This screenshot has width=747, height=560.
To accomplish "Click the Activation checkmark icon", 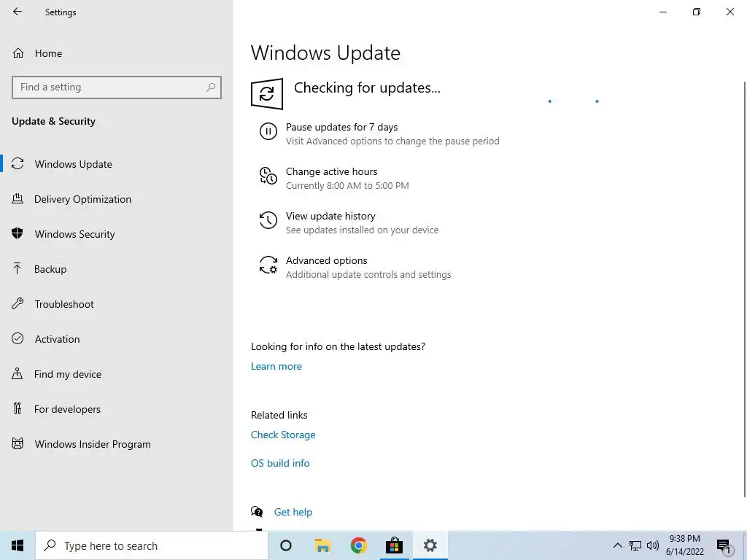I will pos(18,338).
